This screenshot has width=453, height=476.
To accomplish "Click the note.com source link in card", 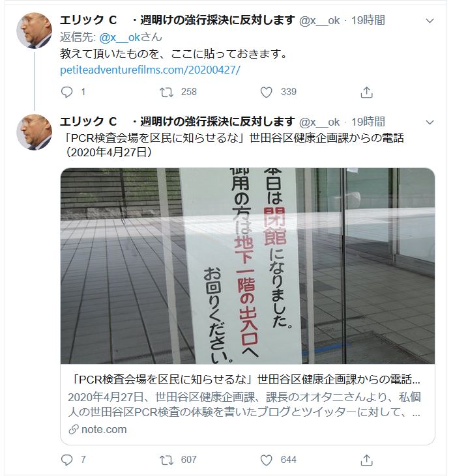I will [98, 430].
